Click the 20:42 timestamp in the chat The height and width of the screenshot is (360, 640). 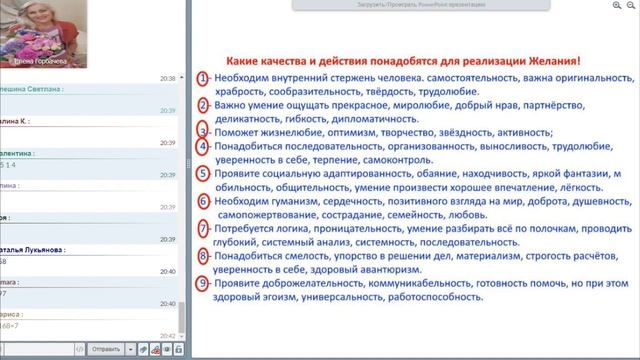(x=168, y=336)
